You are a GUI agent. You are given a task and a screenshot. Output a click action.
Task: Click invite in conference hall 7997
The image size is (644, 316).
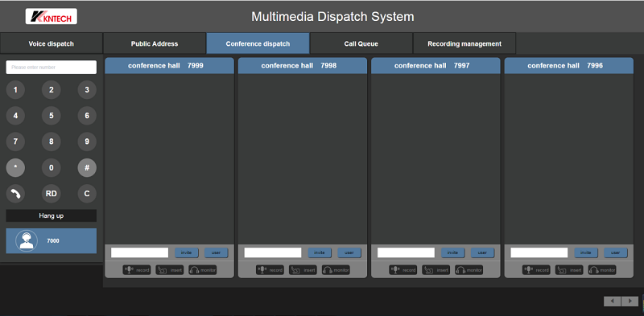[x=452, y=252]
